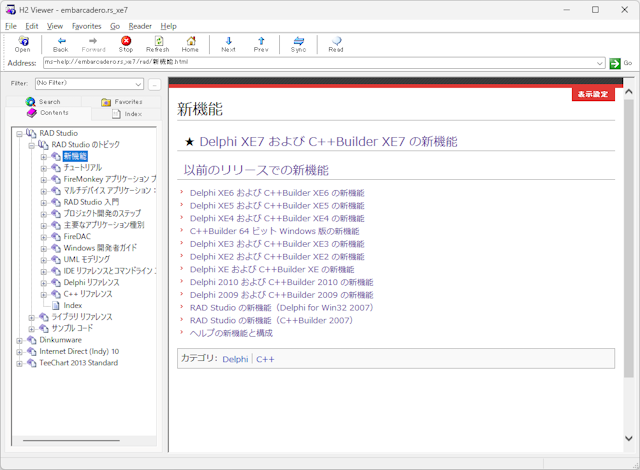The height and width of the screenshot is (470, 640).
Task: Click the book icon beside UML モデリング
Action: point(56,259)
